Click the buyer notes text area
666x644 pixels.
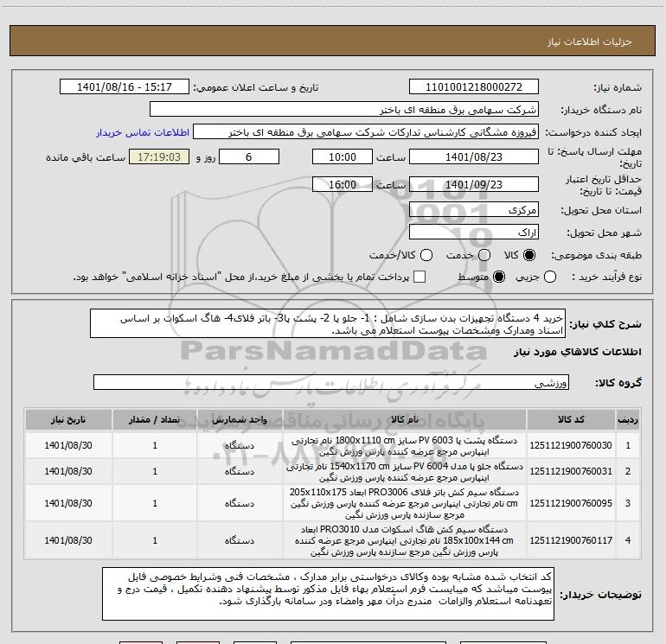click(328, 594)
